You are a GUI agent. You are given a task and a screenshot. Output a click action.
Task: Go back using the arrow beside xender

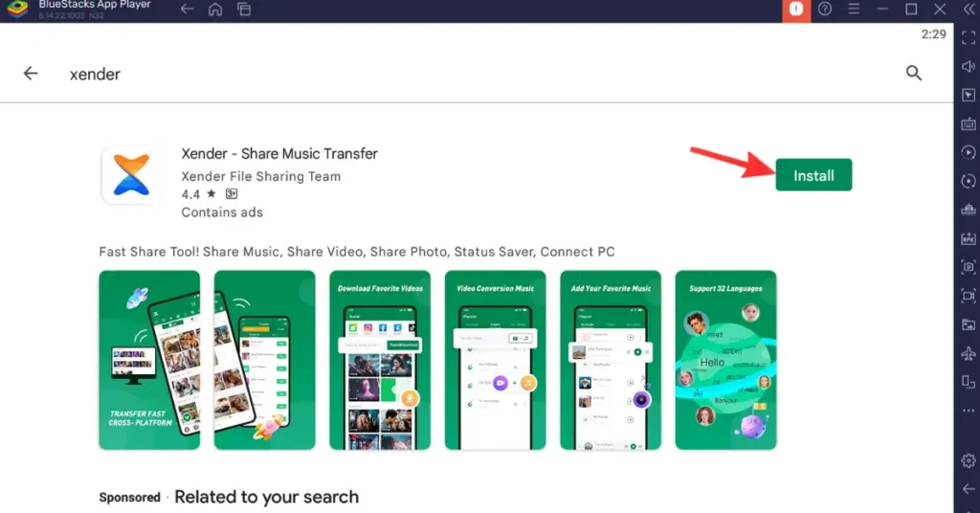pos(31,73)
